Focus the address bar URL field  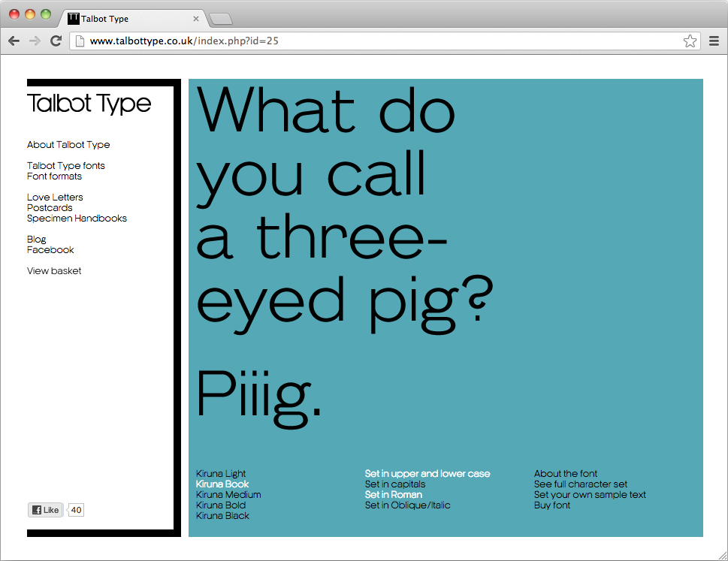click(385, 41)
